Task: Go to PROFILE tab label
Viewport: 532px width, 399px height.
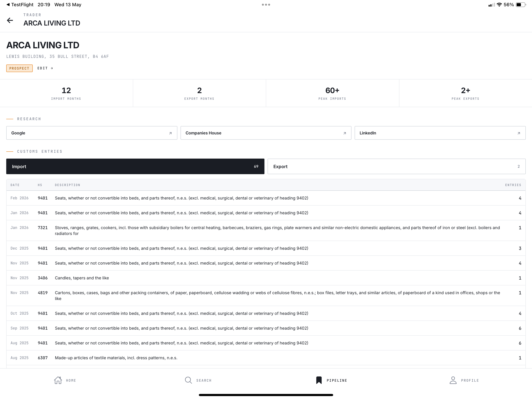Action: pos(470,380)
